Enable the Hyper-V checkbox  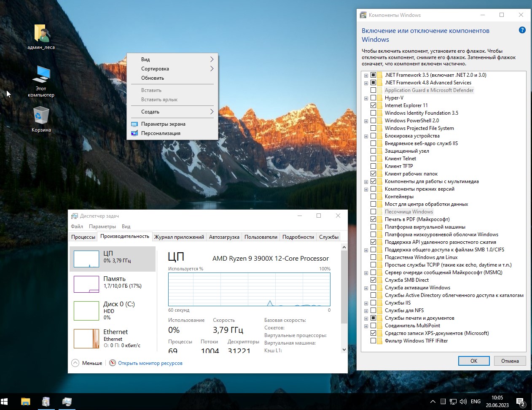point(373,98)
